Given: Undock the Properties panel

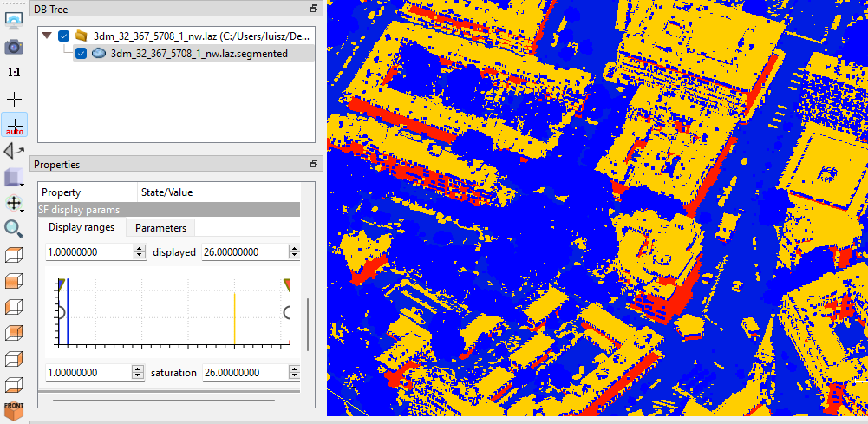Looking at the screenshot, I should click(x=313, y=164).
